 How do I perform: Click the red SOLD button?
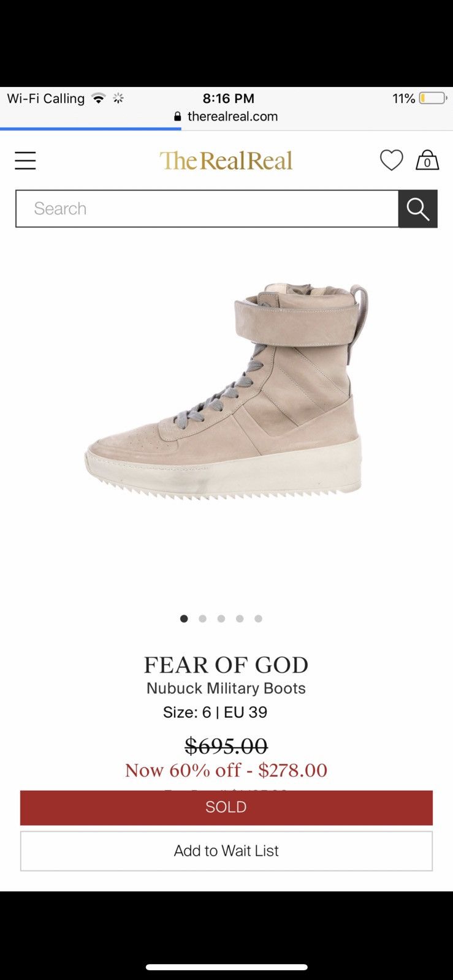(x=226, y=807)
